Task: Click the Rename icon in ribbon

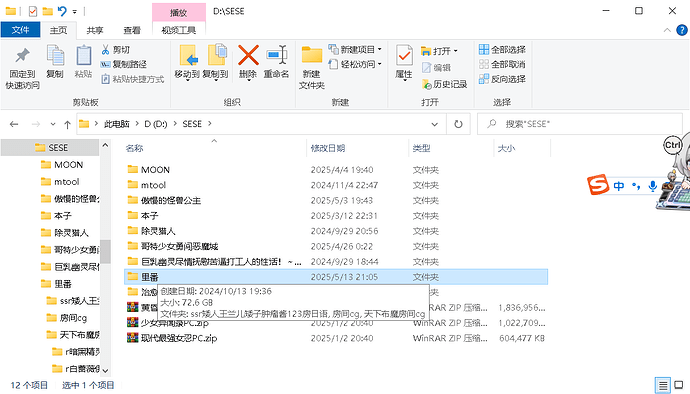Action: 276,55
